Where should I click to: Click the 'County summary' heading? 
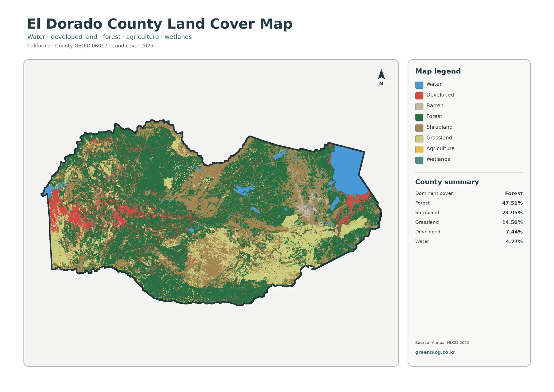[x=447, y=182]
